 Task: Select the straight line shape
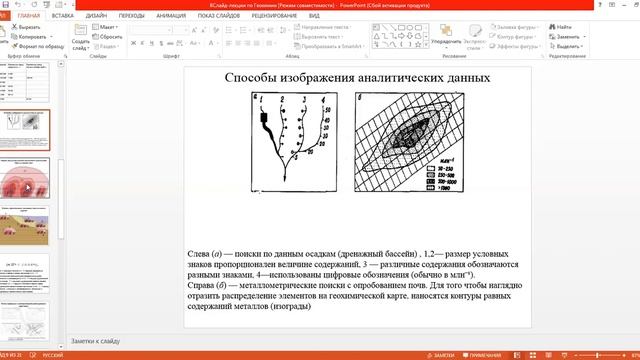(x=384, y=28)
